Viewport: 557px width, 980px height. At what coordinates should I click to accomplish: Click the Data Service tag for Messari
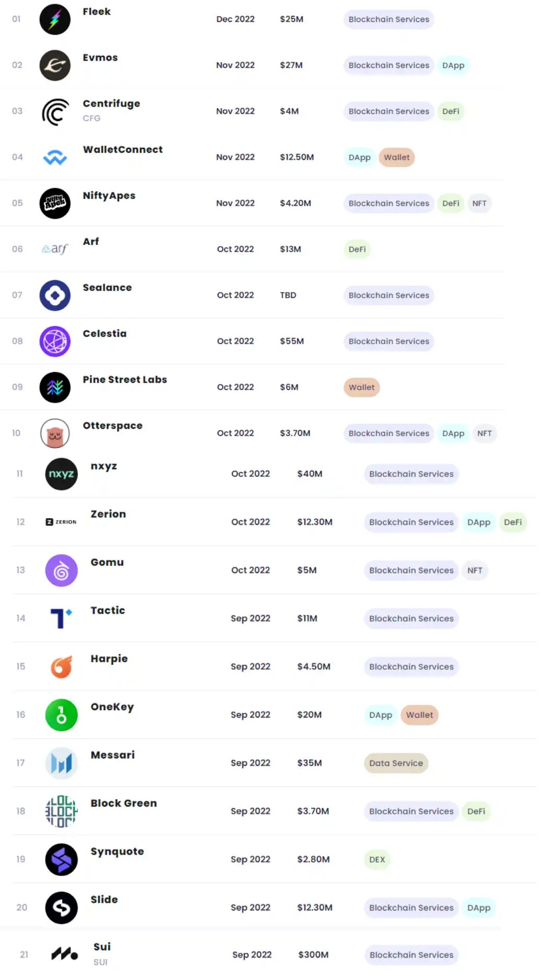396,763
